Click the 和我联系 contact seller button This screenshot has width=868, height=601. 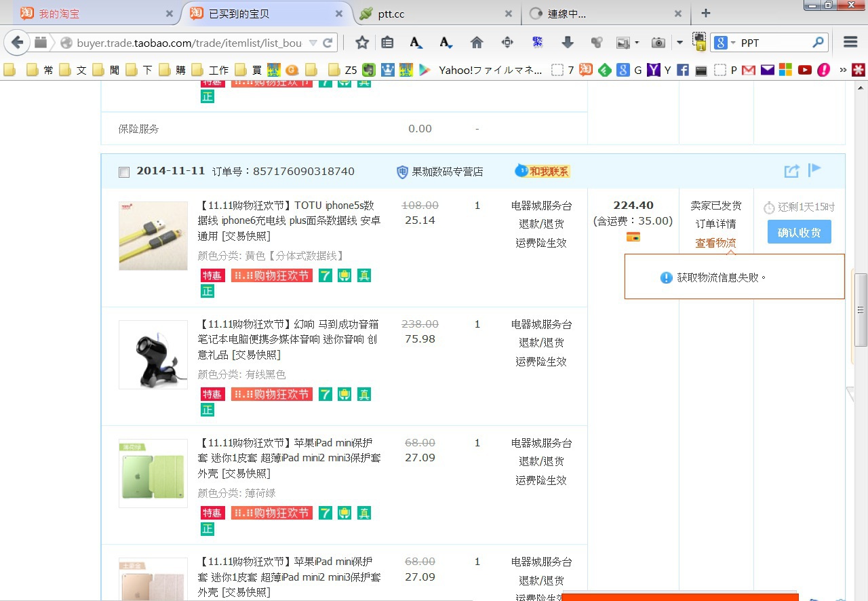coord(542,171)
